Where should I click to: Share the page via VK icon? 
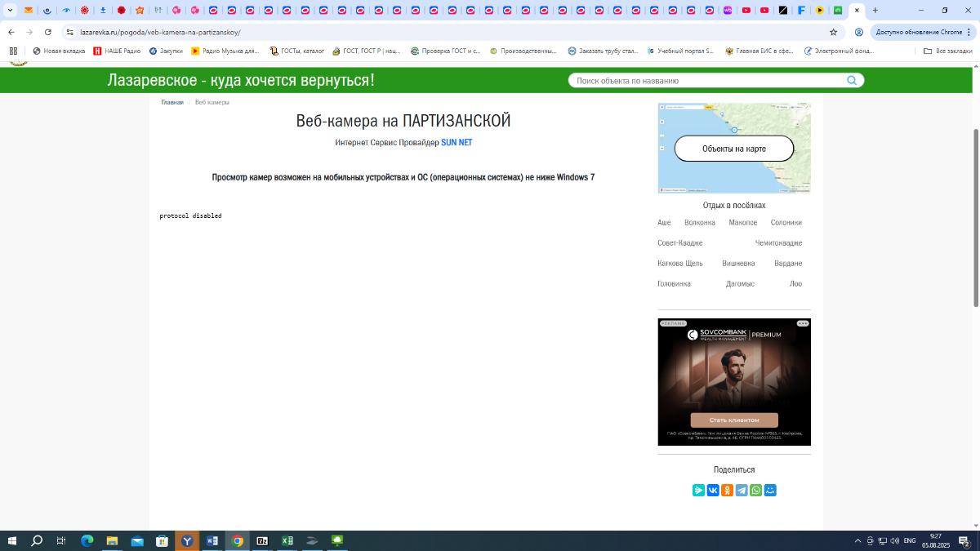click(x=713, y=490)
